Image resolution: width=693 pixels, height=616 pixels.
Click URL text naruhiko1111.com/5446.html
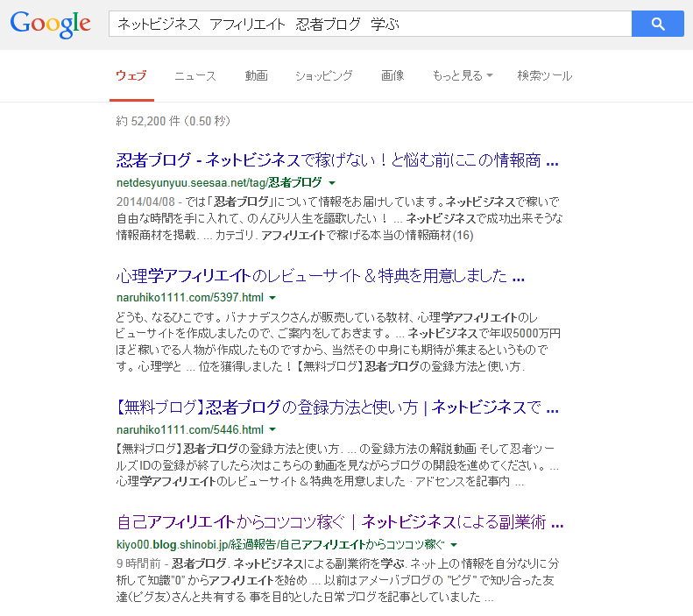pos(190,429)
